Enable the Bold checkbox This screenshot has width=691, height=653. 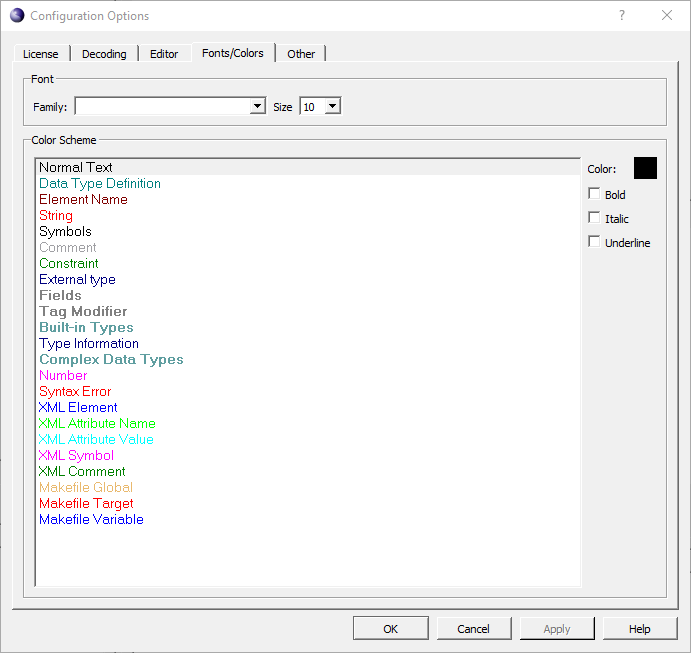(595, 194)
